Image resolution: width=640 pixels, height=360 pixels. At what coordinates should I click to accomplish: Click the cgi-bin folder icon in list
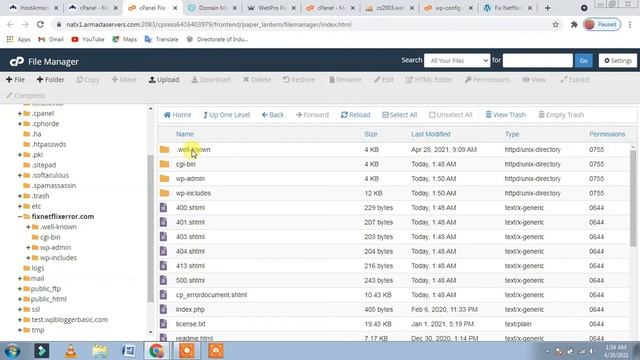[164, 164]
